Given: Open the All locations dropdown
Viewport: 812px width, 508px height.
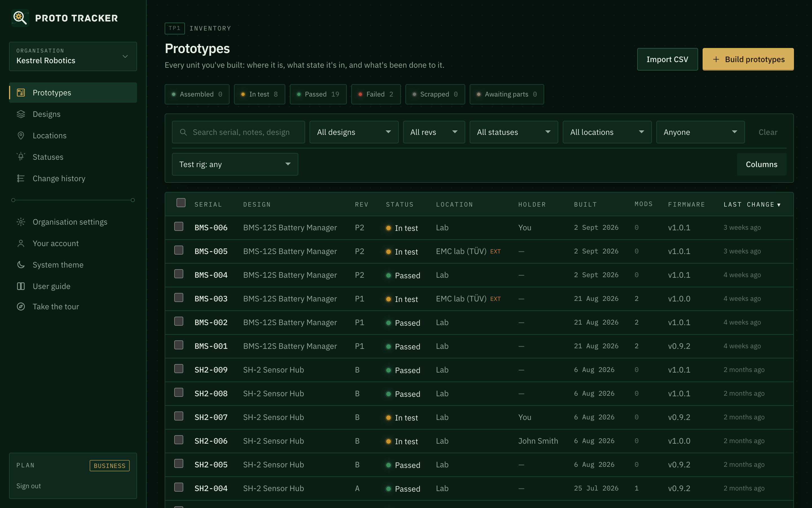Looking at the screenshot, I should coord(607,132).
